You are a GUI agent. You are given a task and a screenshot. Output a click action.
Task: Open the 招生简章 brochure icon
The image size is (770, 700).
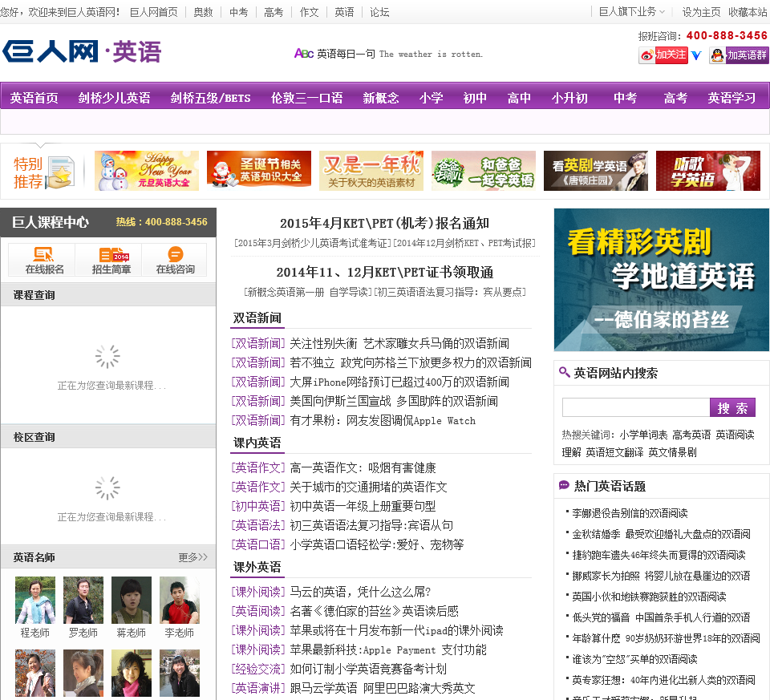coord(111,260)
